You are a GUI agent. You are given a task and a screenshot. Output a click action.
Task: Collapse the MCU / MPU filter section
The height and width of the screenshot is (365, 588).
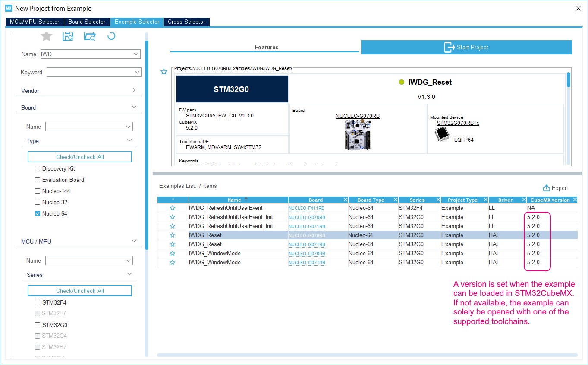134,241
